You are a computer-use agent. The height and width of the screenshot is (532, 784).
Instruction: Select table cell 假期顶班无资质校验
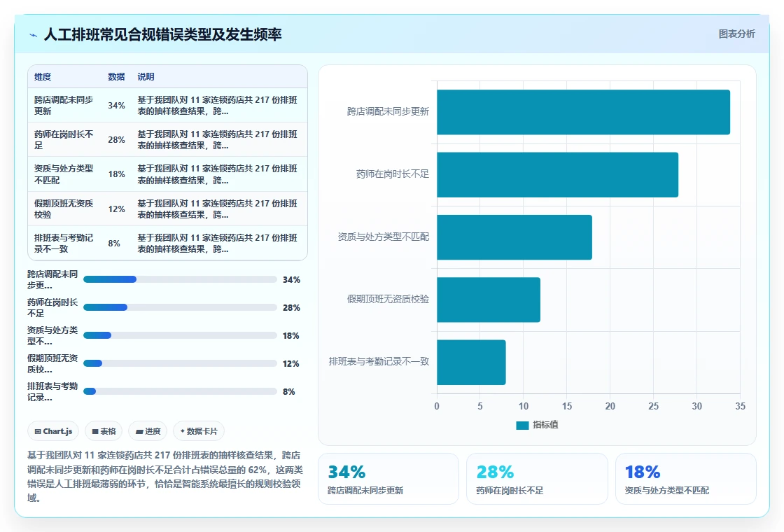(64, 209)
